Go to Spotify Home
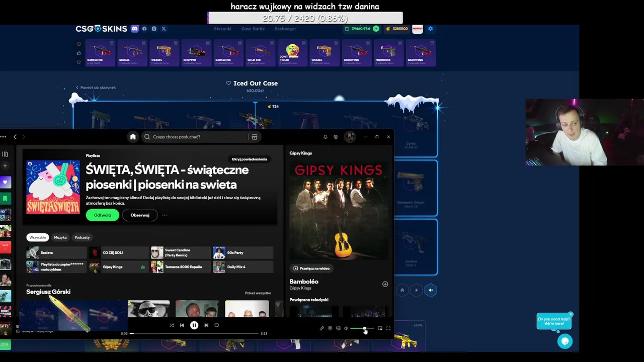Screen dimensions: 644x362 (133, 137)
